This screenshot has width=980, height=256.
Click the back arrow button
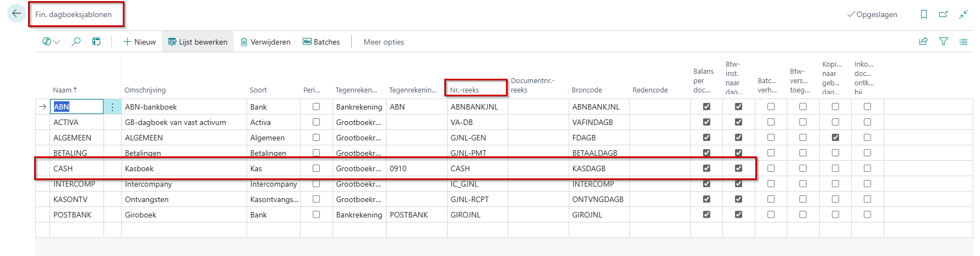16,14
